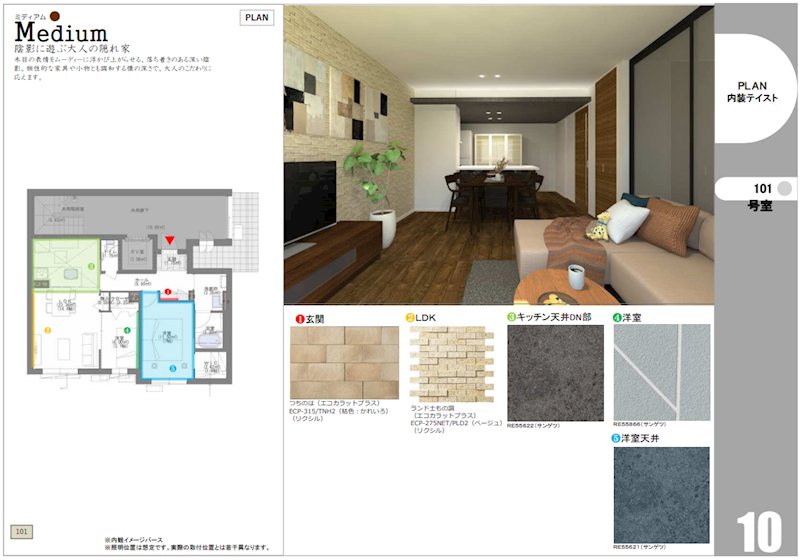Click green marker 3 in the kitchen area
Image resolution: width=800 pixels, height=560 pixels.
[91, 266]
